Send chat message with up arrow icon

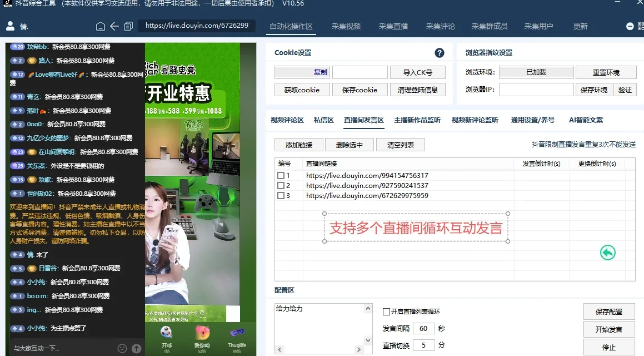136,348
